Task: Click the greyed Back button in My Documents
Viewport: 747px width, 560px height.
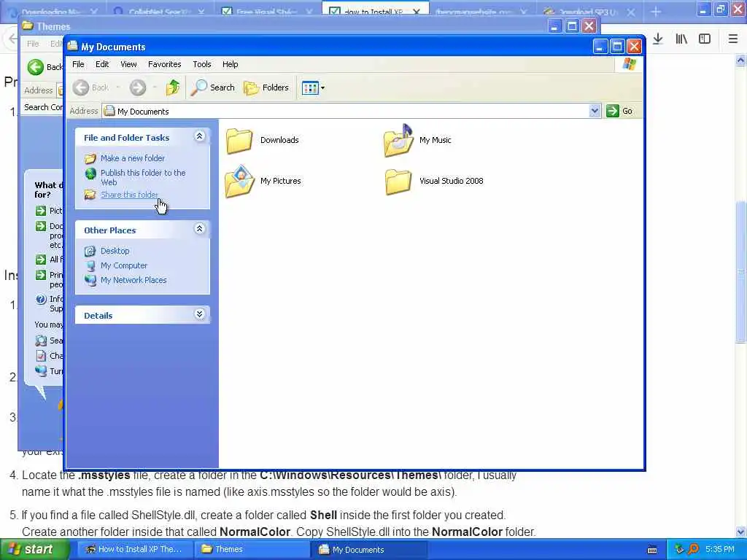Action: [91, 87]
